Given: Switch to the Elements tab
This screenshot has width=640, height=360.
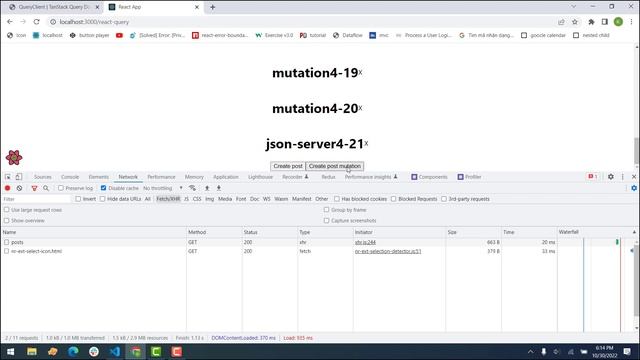Looking at the screenshot, I should coord(98,177).
